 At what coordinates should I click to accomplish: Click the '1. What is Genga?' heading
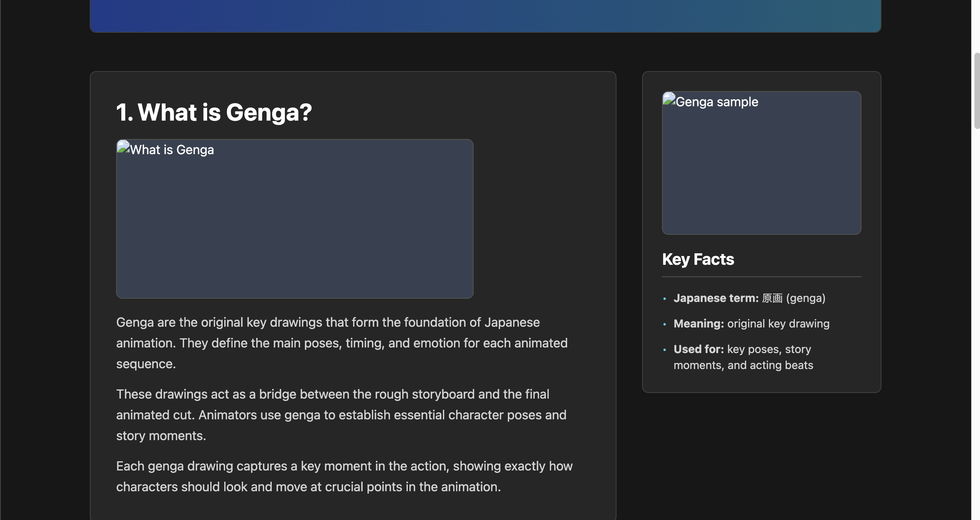(x=214, y=112)
